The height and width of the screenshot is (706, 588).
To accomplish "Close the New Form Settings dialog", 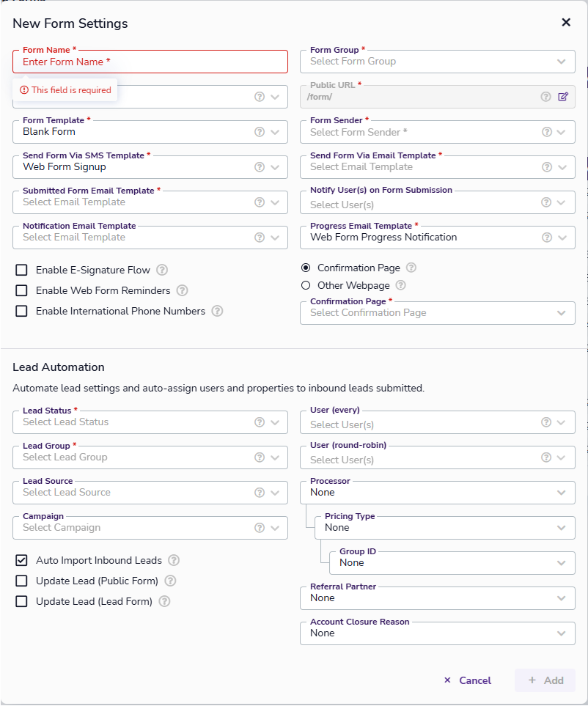I will (x=566, y=23).
